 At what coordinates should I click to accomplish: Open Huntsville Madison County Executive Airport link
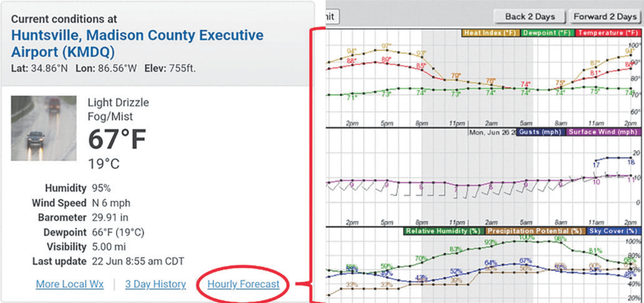click(x=137, y=43)
